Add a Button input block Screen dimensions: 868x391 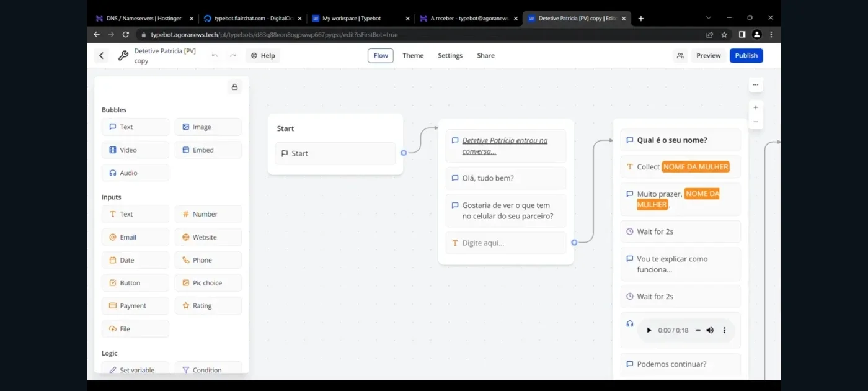tap(135, 283)
